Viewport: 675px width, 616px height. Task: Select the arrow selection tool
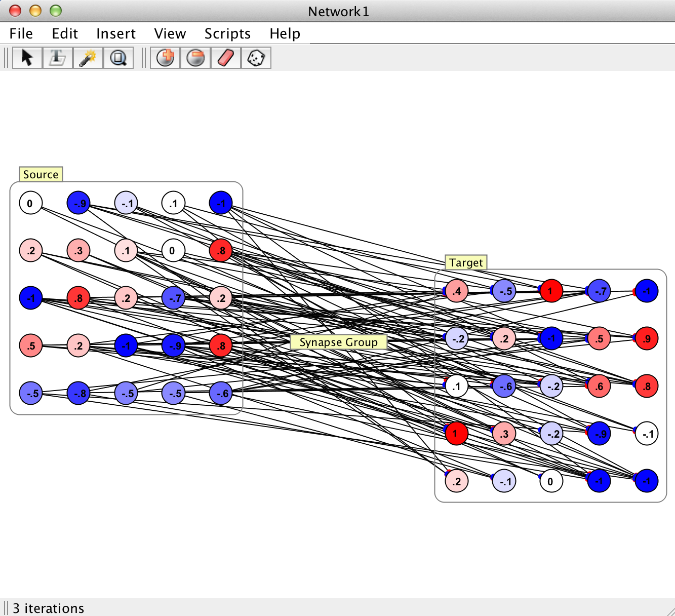pos(27,58)
